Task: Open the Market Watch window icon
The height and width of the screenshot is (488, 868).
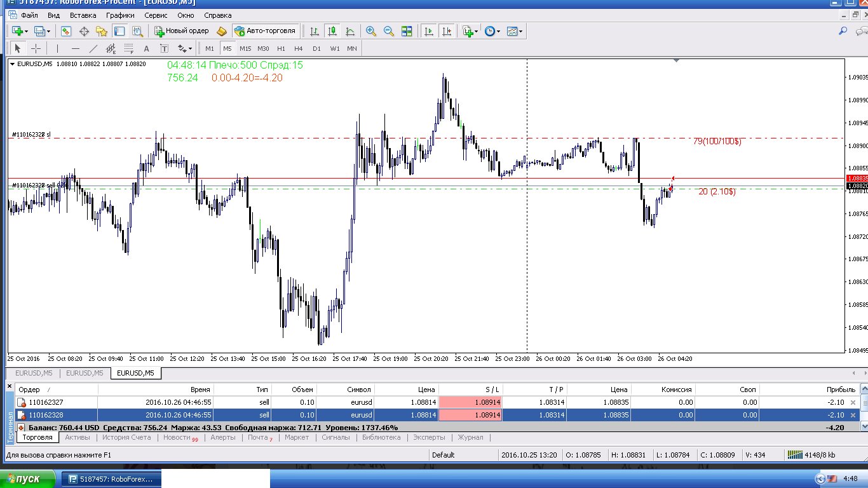Action: click(65, 31)
